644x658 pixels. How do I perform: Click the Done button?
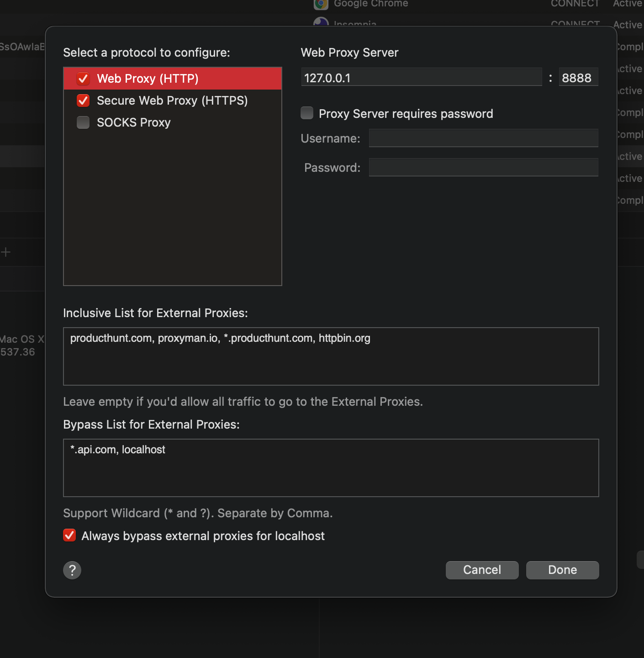tap(563, 570)
